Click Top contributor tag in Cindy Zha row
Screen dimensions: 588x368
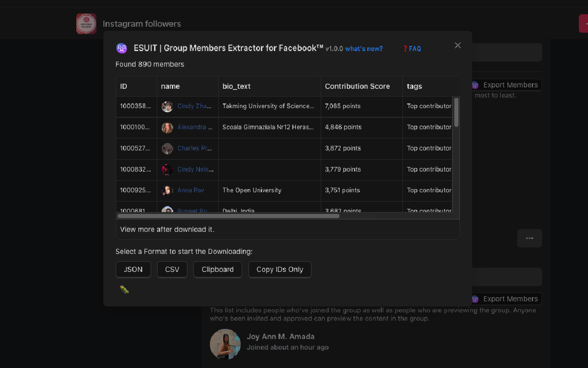click(429, 106)
